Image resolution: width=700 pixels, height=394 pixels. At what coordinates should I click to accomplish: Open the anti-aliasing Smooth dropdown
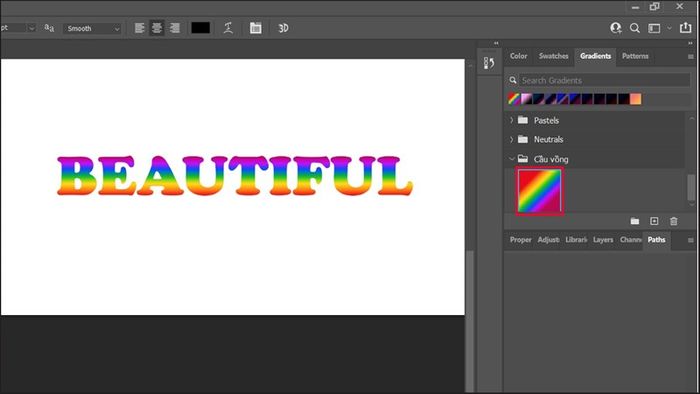coord(92,28)
